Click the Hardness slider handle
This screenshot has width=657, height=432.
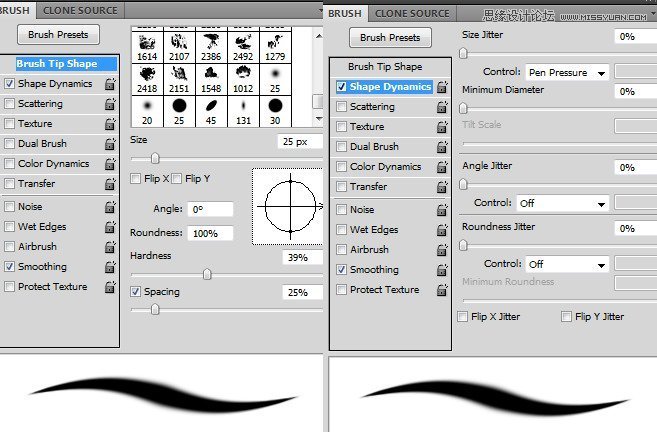207,274
